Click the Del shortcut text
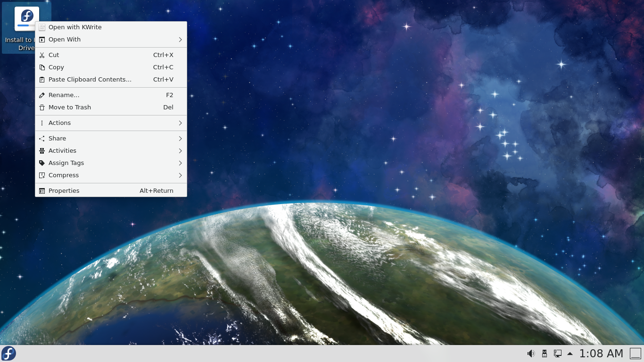 point(168,107)
